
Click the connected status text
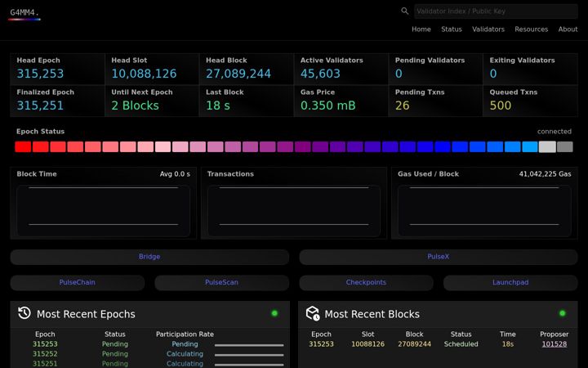tap(555, 132)
